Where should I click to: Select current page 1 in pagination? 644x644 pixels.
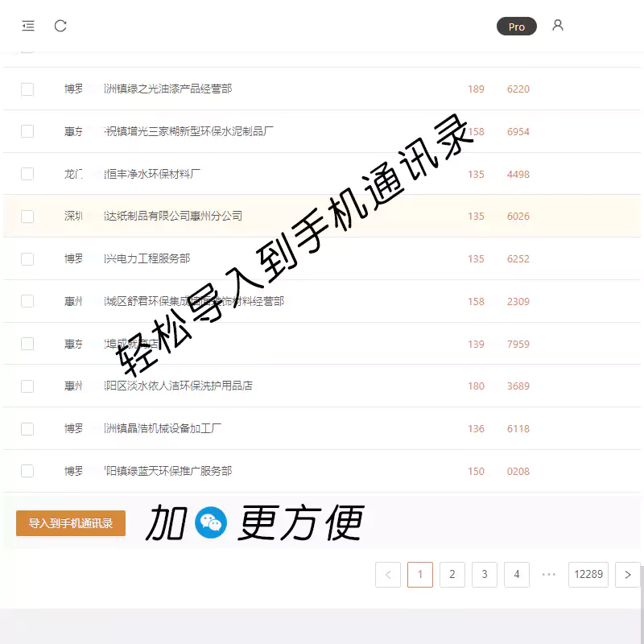pyautogui.click(x=420, y=574)
